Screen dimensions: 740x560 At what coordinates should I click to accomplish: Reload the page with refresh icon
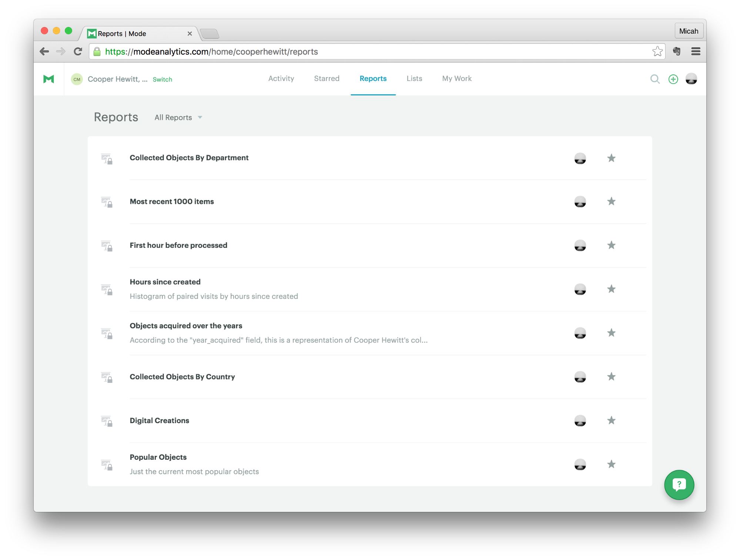click(x=78, y=51)
